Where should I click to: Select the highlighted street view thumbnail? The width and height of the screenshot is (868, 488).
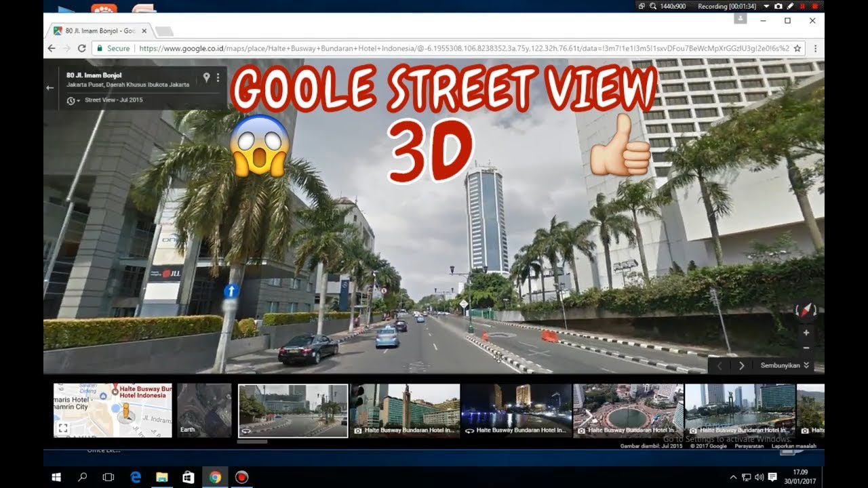click(293, 411)
